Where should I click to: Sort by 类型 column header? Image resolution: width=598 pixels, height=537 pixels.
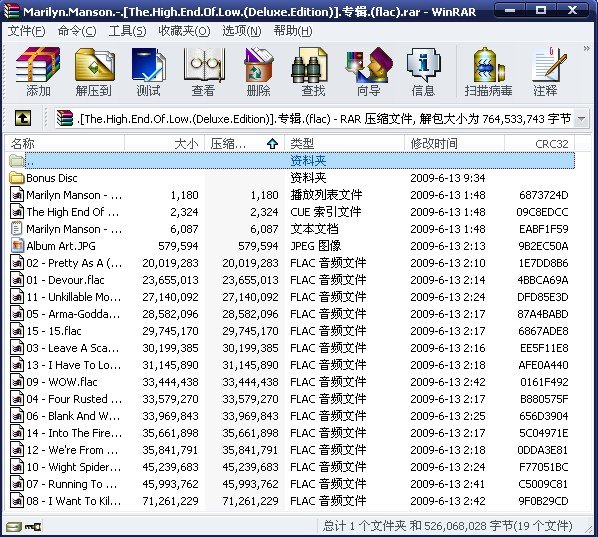[x=344, y=143]
